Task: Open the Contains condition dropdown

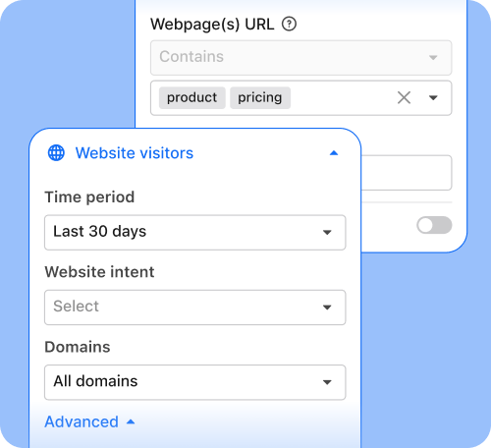Action: click(300, 58)
